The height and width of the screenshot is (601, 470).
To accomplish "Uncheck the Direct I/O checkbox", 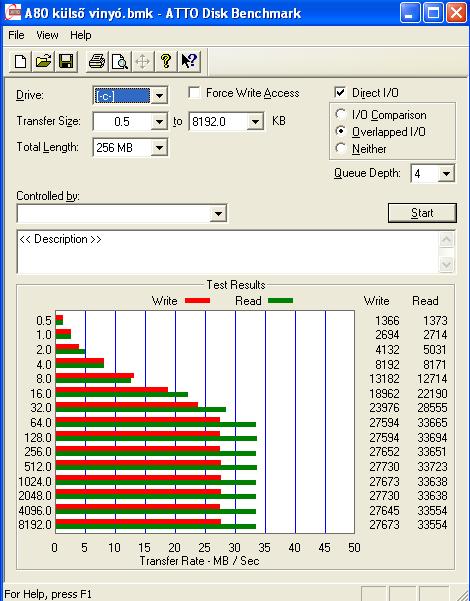I will click(x=340, y=92).
